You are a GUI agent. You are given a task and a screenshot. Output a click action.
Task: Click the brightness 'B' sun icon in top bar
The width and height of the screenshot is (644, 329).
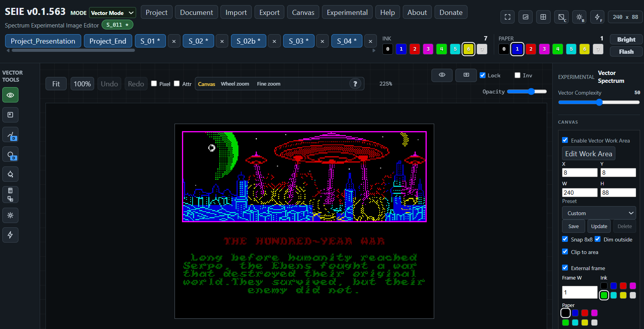[x=580, y=17]
